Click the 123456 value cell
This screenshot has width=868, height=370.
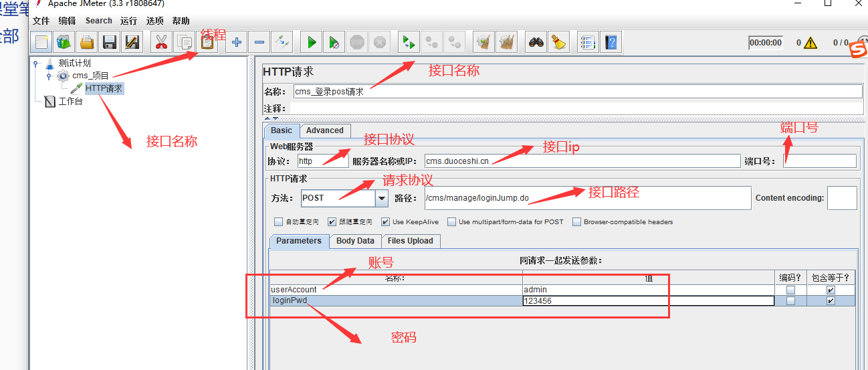pyautogui.click(x=649, y=301)
